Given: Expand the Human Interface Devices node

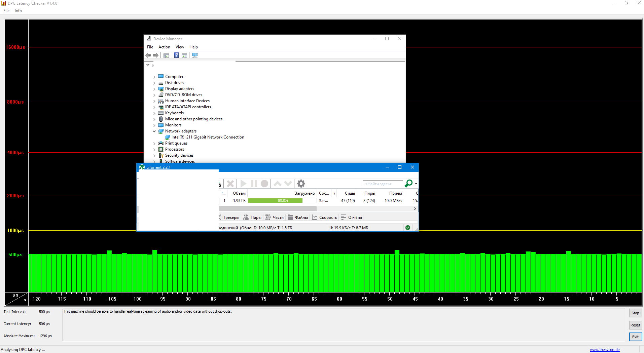Looking at the screenshot, I should tap(154, 101).
